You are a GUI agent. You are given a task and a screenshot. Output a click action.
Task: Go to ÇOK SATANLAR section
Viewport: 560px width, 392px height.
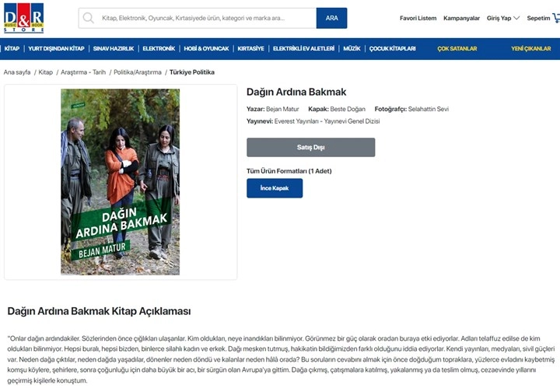pos(457,48)
